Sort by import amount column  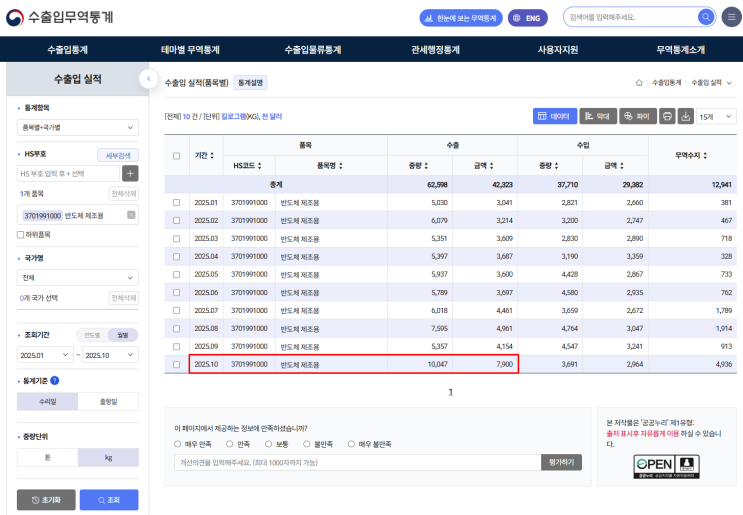[622, 165]
